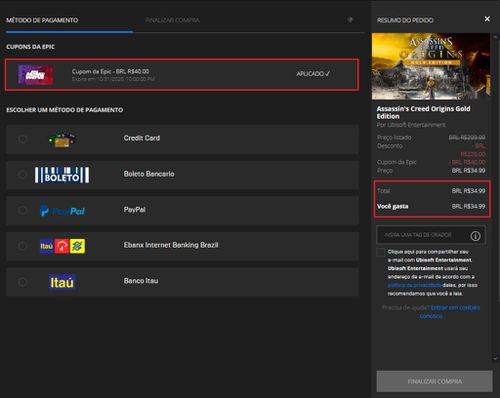Screen dimensions: 500x398
Task: Click the Cupons da Epic heading
Action: 30,47
